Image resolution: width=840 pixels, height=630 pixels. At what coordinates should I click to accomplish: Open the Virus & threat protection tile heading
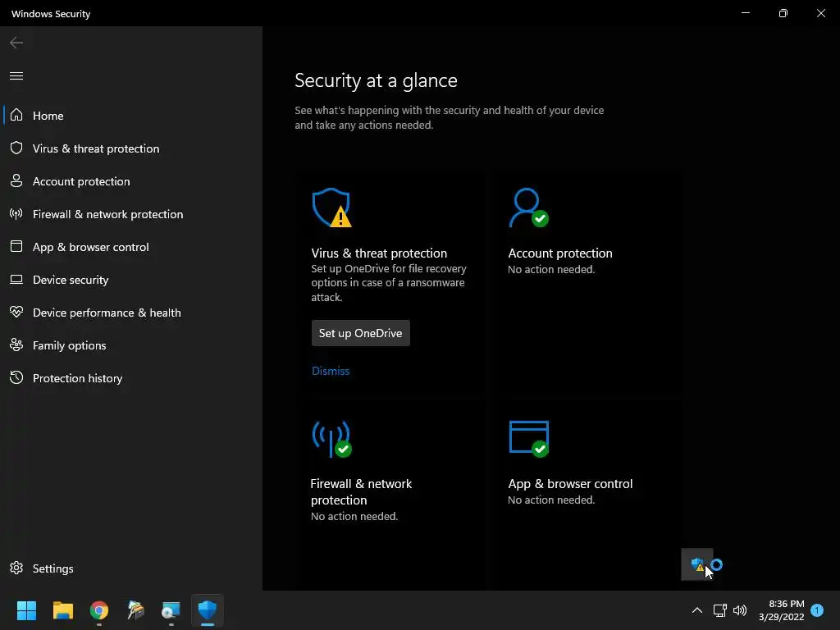click(x=379, y=253)
